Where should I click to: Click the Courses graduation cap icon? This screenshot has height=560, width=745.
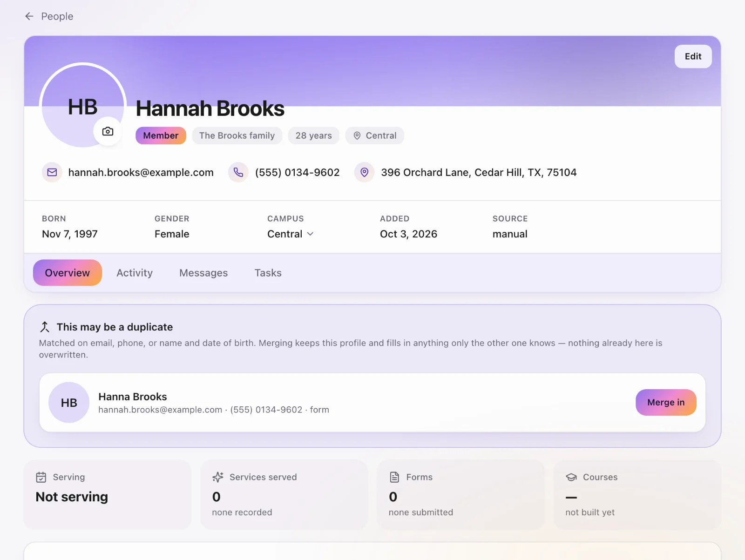tap(571, 477)
